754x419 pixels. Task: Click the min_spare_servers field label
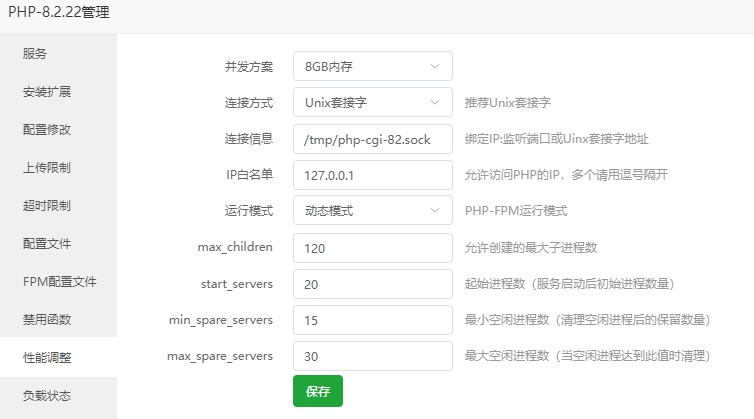click(221, 320)
